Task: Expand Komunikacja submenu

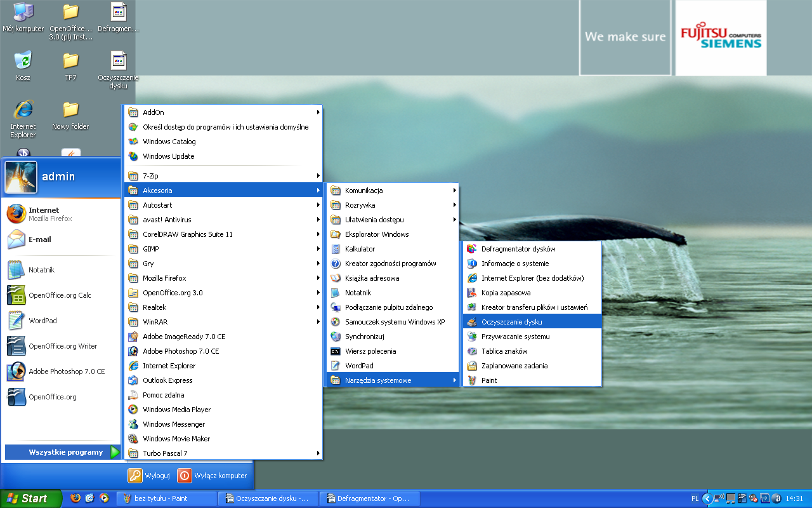Action: coord(393,190)
